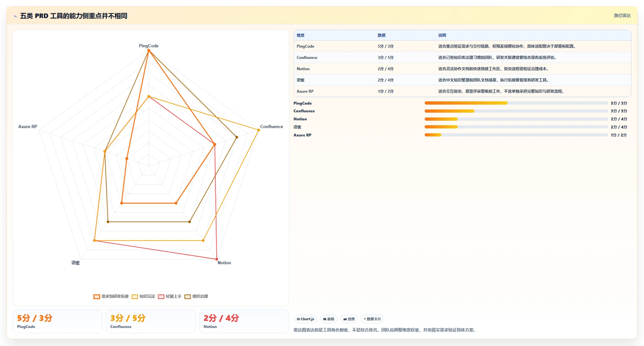
Task: Click the yellow data point at Confluence vertex
Action: coord(259,130)
